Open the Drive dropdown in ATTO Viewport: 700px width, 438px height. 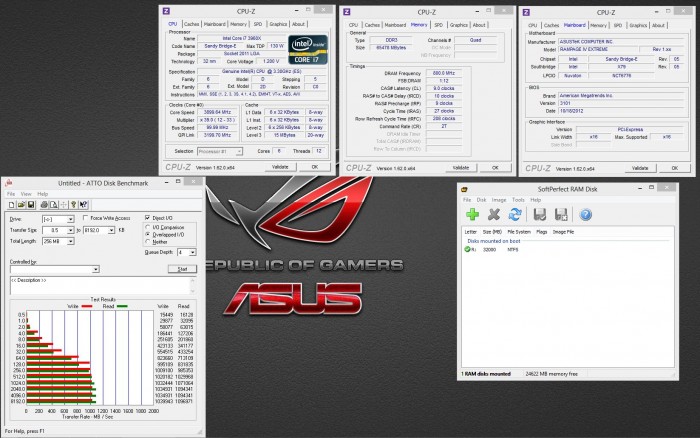71,219
